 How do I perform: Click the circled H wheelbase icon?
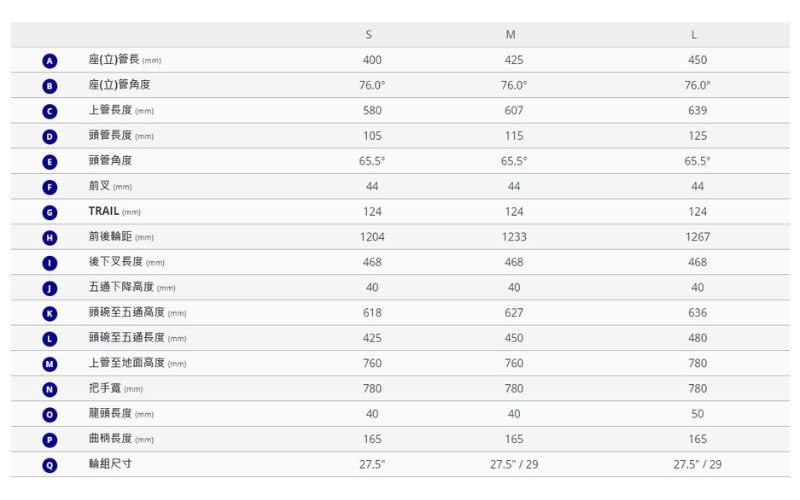pyautogui.click(x=49, y=238)
